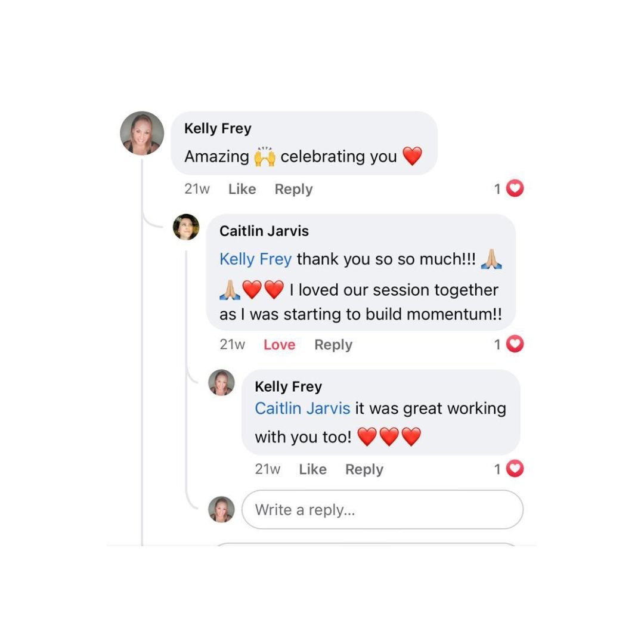Open the blue Kelly Frey mention link
The image size is (644, 644).
(x=255, y=259)
